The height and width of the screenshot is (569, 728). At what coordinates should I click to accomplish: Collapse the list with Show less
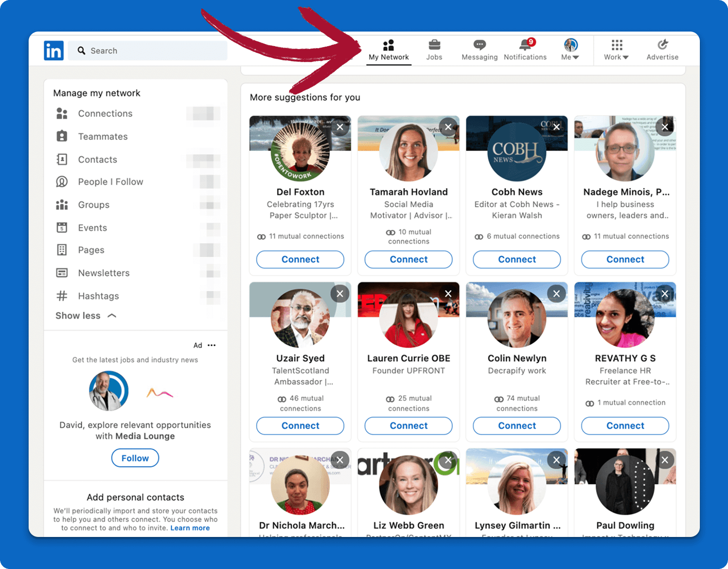pos(86,316)
